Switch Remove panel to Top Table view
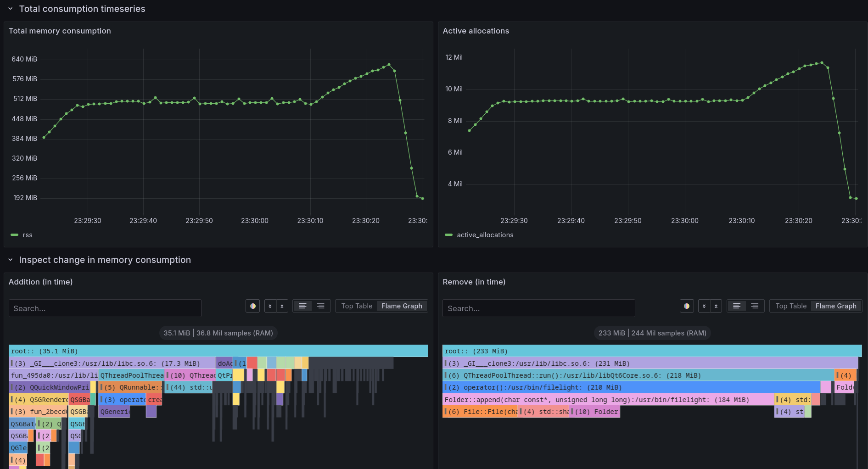 pyautogui.click(x=790, y=306)
